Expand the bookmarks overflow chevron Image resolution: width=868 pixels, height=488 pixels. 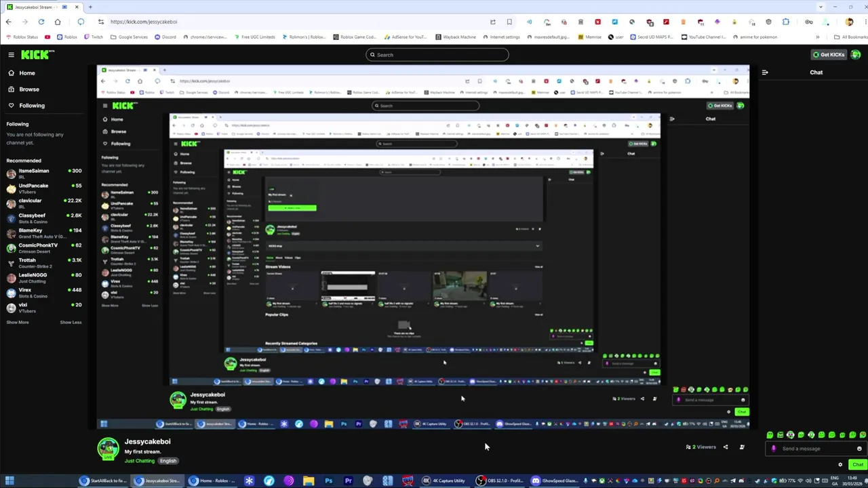tap(818, 37)
